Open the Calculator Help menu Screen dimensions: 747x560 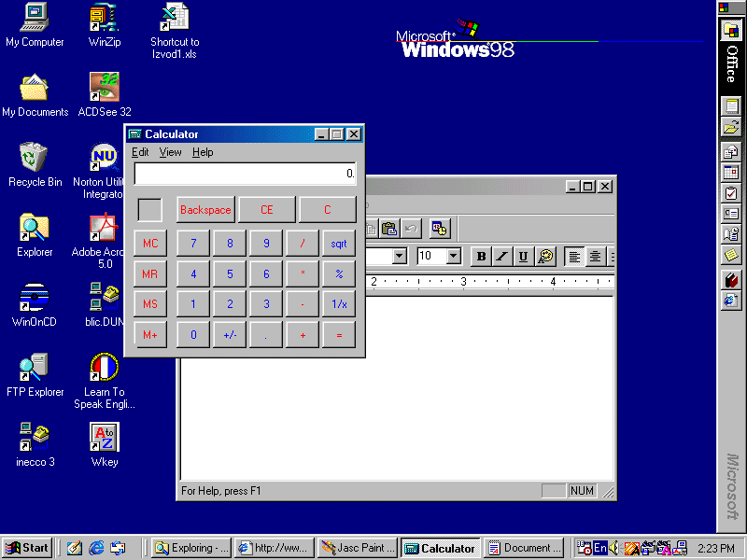[x=203, y=152]
